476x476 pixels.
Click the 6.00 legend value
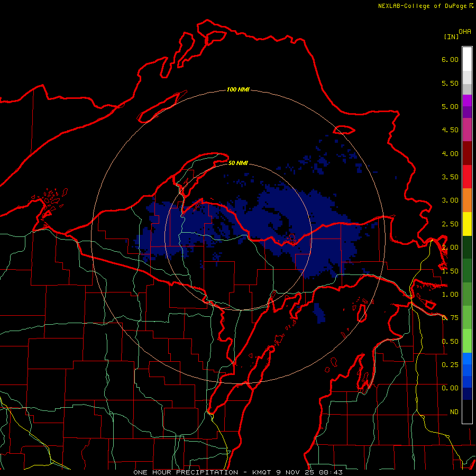[450, 59]
